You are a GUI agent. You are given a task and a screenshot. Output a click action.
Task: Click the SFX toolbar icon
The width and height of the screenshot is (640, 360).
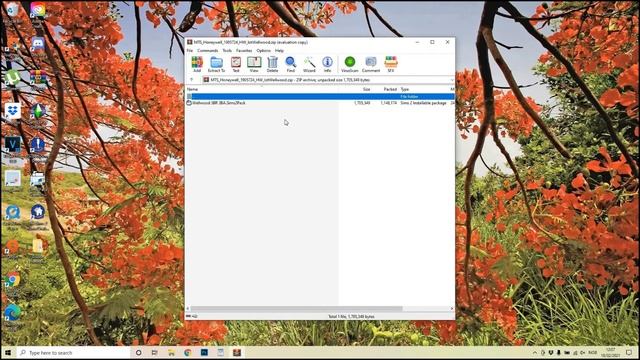point(391,64)
